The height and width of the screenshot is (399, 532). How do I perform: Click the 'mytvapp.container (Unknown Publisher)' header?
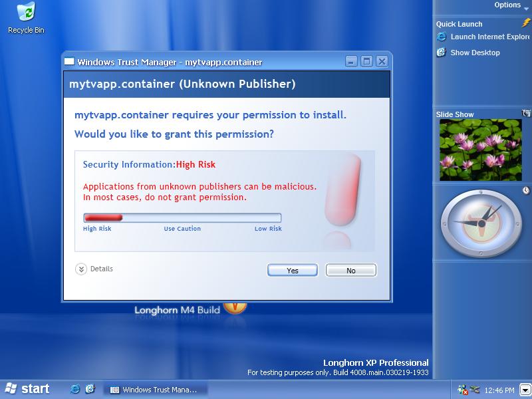[182, 84]
